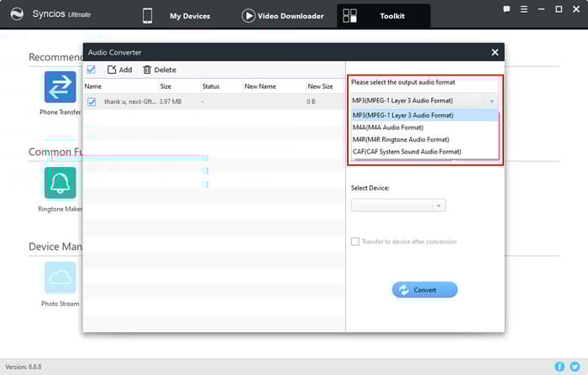Screen dimensions: 588x375
Task: Open the Select Device dropdown
Action: (x=398, y=206)
